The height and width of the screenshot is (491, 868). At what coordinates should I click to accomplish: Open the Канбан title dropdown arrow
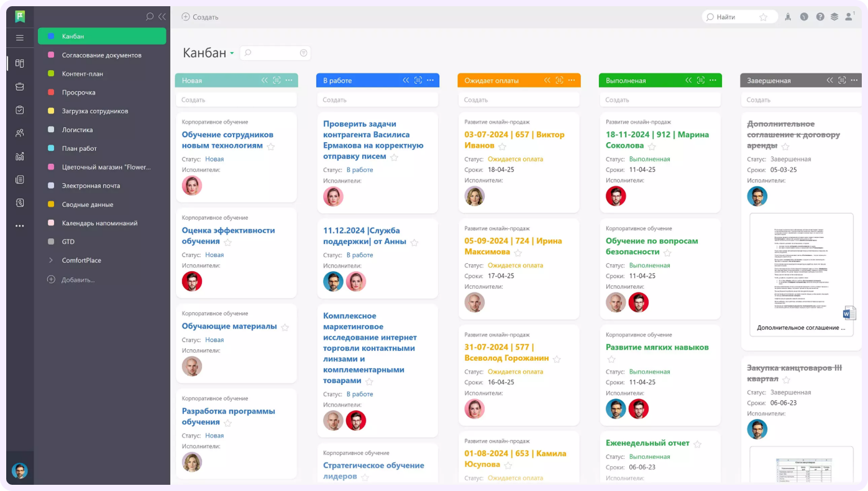tap(232, 53)
